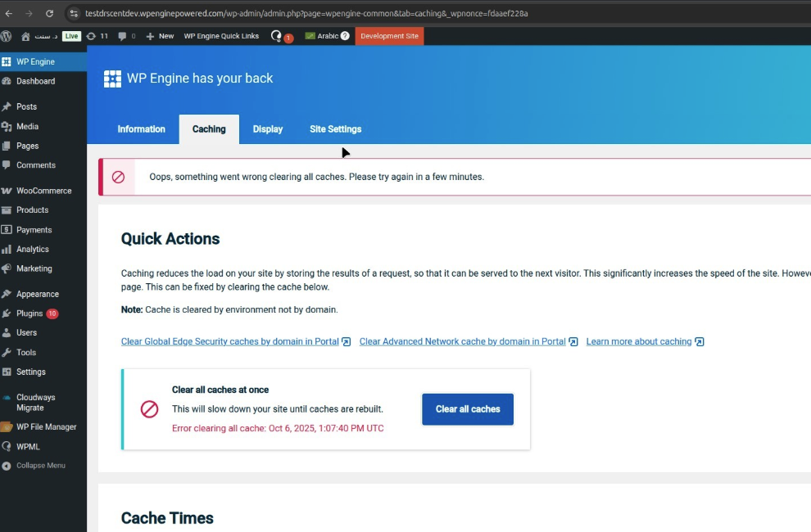Image resolution: width=811 pixels, height=532 pixels.
Task: Open WP Engine in sidebar
Action: click(x=43, y=61)
